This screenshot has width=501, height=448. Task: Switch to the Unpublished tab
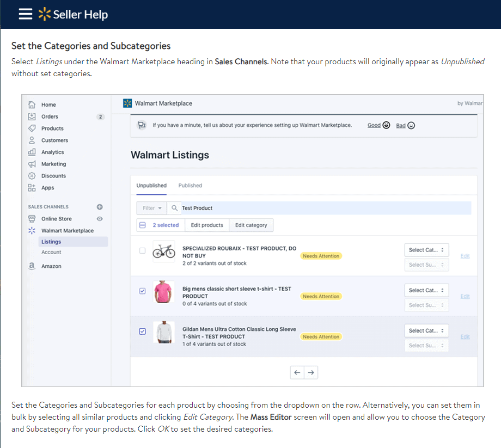coord(151,186)
